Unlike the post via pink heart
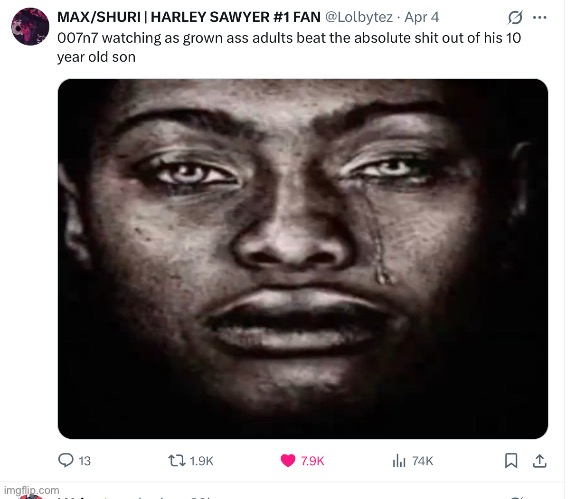Screen dimensions: 575x499 point(288,461)
